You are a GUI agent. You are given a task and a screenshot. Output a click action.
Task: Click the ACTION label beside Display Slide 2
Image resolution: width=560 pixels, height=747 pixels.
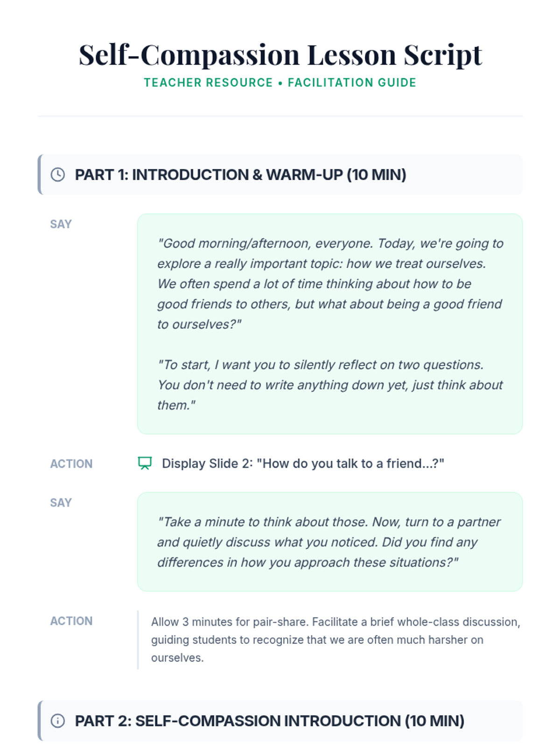71,464
